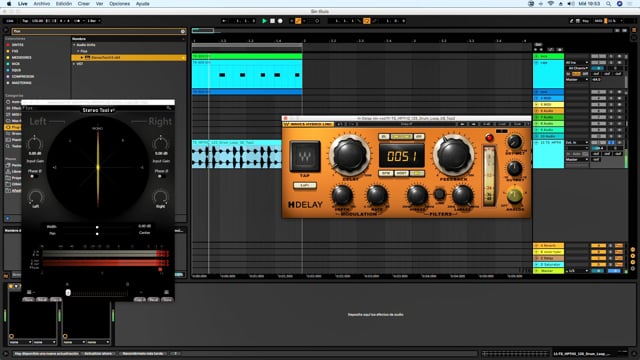Open the Crear menu

click(84, 4)
